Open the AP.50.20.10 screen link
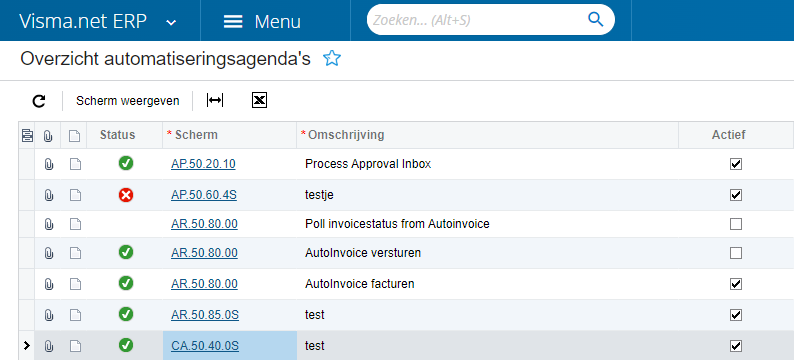 pyautogui.click(x=203, y=164)
